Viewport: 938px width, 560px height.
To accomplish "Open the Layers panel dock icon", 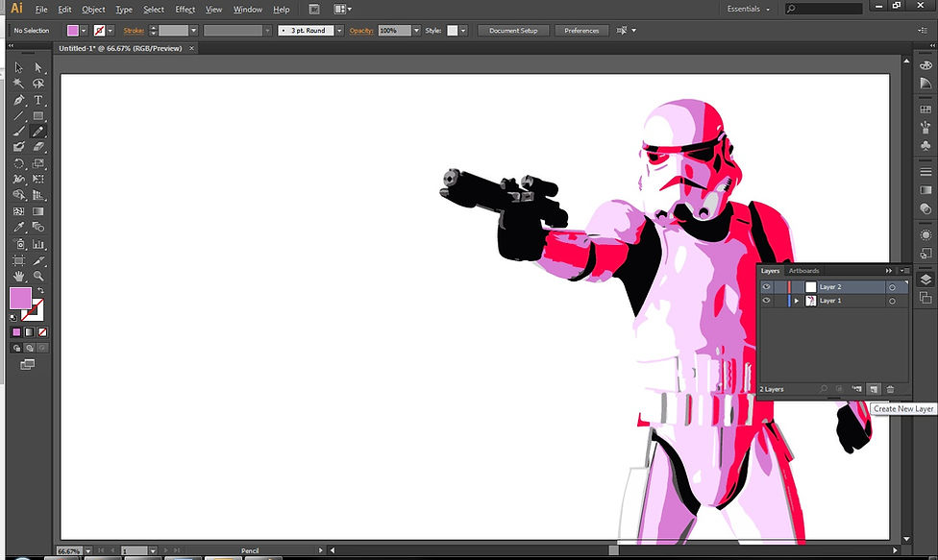I will (x=926, y=280).
